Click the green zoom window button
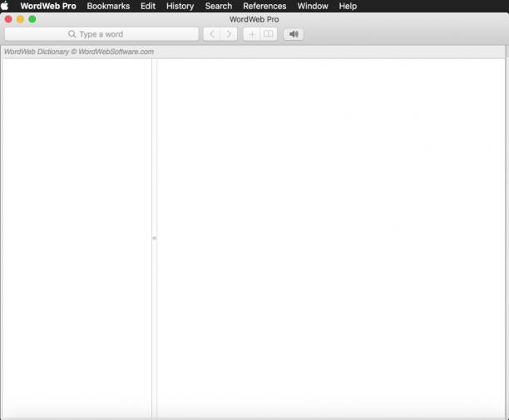The width and height of the screenshot is (509, 420). tap(32, 19)
